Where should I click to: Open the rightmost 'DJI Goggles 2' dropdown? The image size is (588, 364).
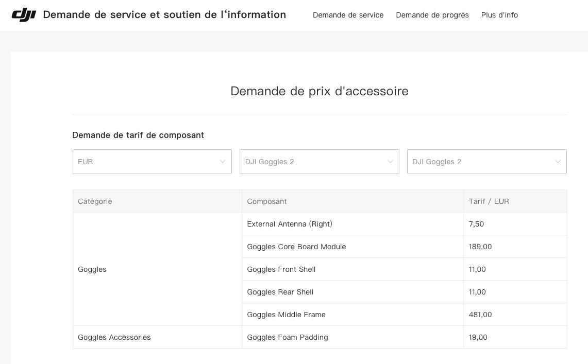[487, 162]
